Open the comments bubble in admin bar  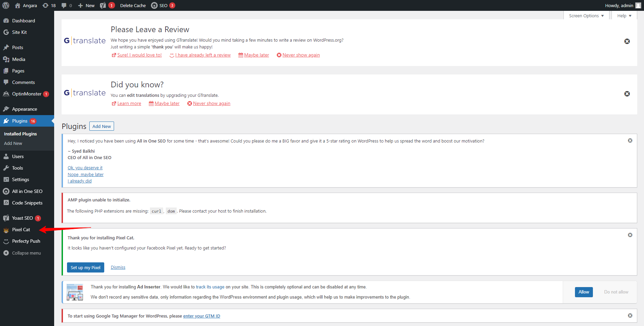(67, 5)
